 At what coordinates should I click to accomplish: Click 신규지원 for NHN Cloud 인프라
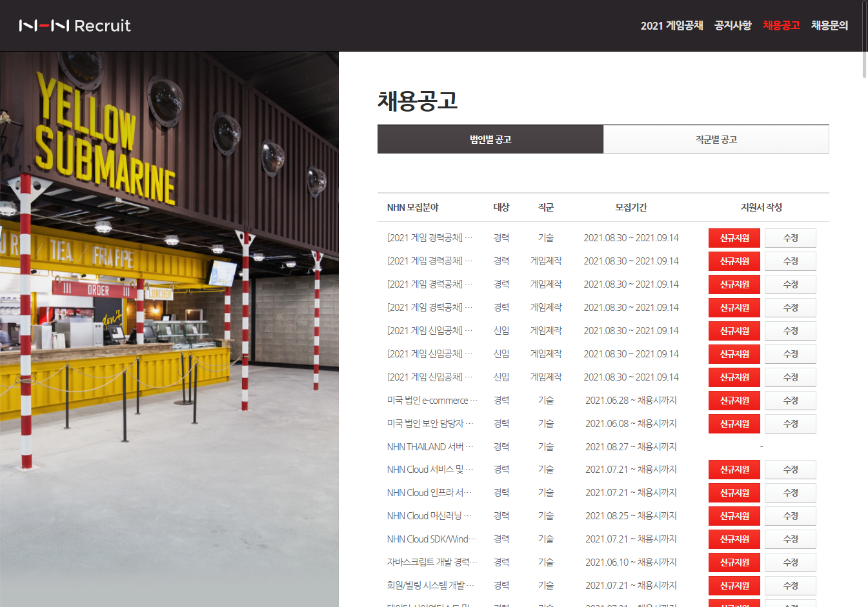[x=734, y=493]
